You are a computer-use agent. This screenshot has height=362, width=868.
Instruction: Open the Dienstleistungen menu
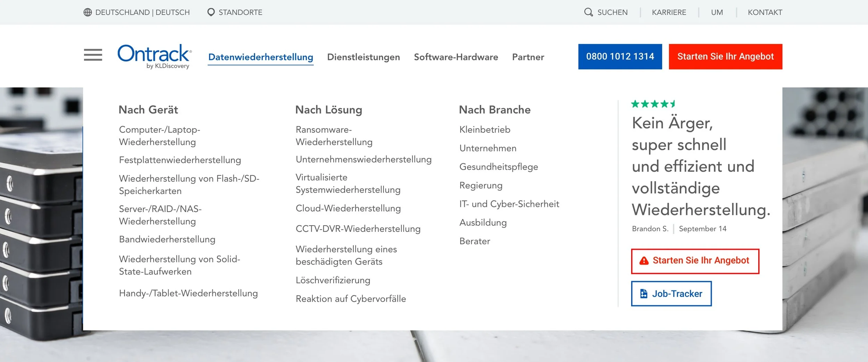[363, 57]
